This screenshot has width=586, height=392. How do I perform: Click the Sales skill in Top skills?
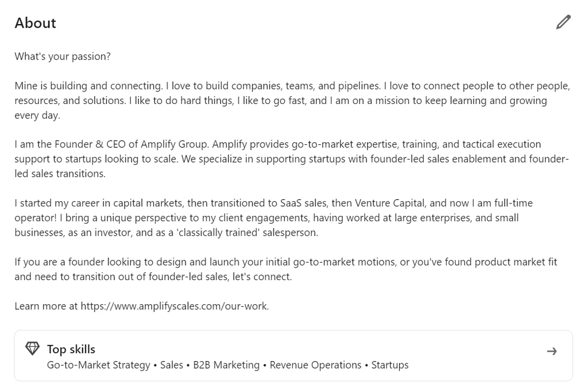coord(172,365)
